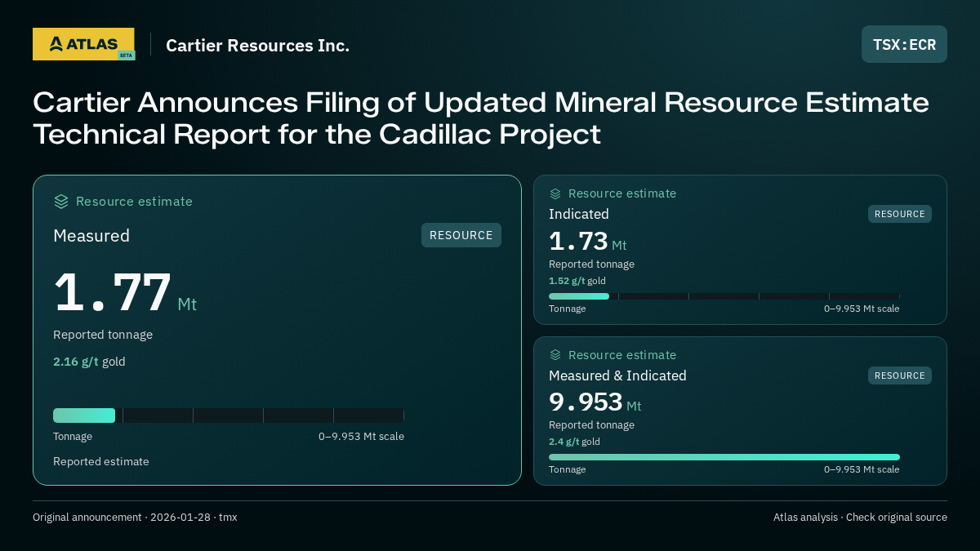Click the headline about Cadillac Project report
Screen dimensions: 980x551
481,118
